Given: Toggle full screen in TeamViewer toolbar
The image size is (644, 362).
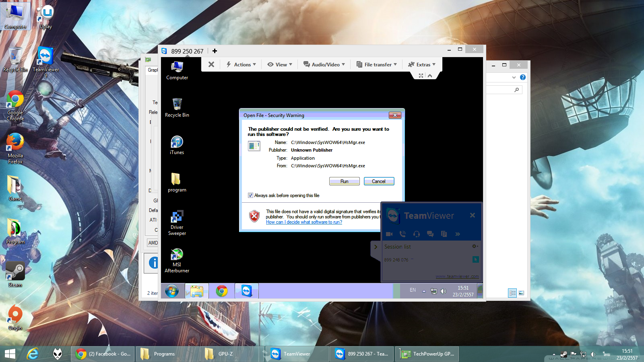Looking at the screenshot, I should click(421, 76).
